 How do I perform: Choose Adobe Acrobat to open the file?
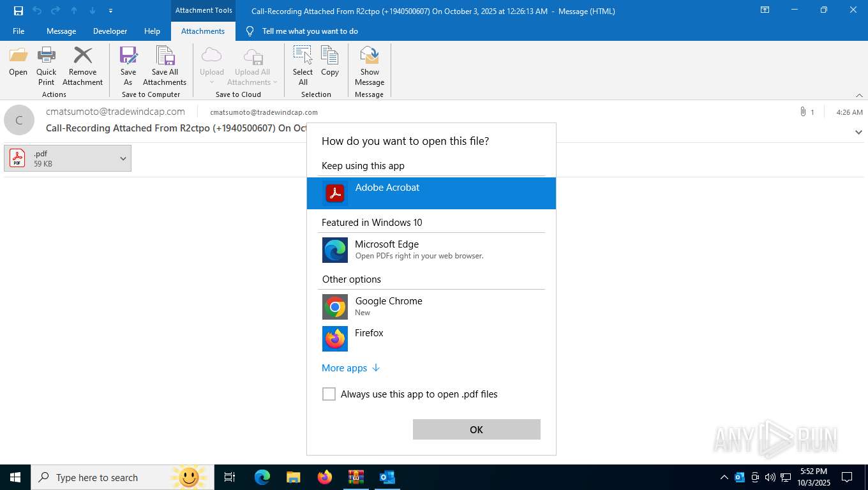click(431, 193)
